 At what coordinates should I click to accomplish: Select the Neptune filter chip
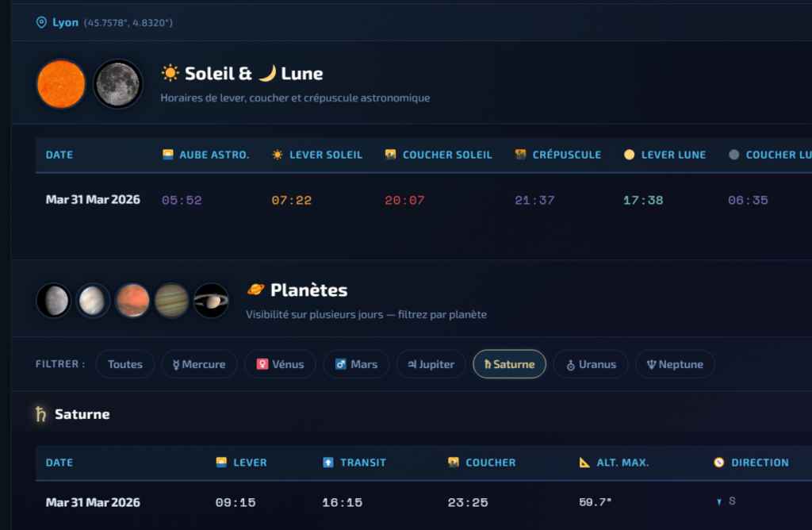click(675, 364)
